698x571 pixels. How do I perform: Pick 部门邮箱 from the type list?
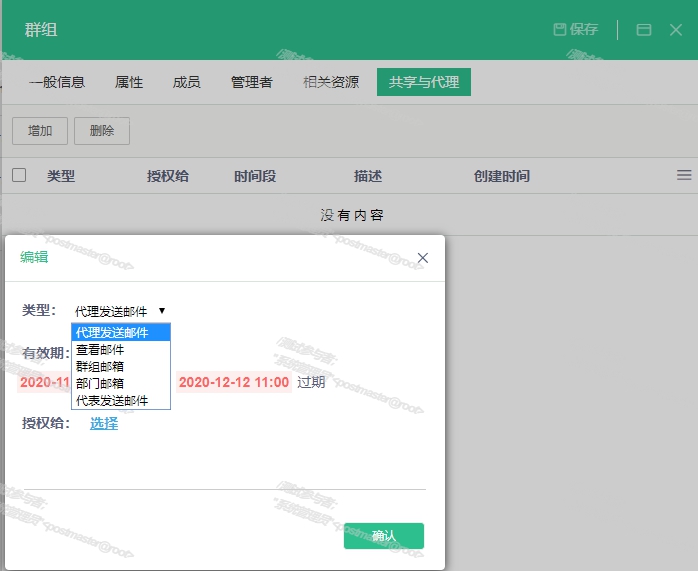pyautogui.click(x=100, y=383)
